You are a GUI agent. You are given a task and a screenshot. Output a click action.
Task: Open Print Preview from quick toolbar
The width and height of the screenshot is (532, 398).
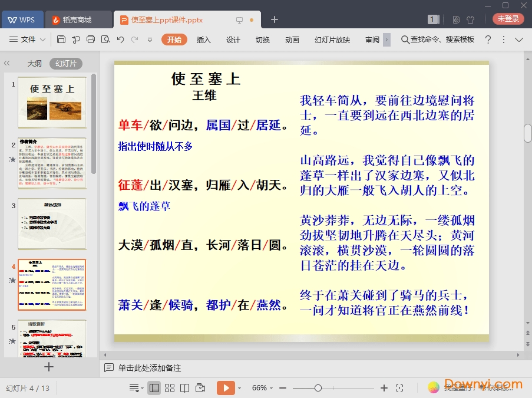[x=105, y=40]
